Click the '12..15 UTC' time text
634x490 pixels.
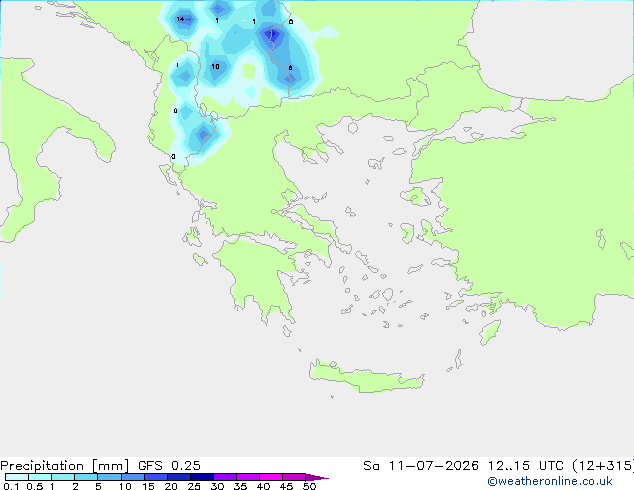point(525,466)
